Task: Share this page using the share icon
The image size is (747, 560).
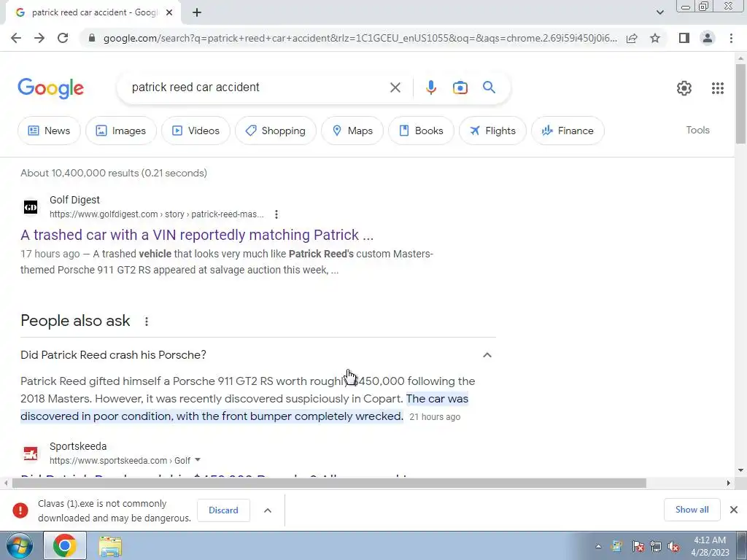Action: 632,38
